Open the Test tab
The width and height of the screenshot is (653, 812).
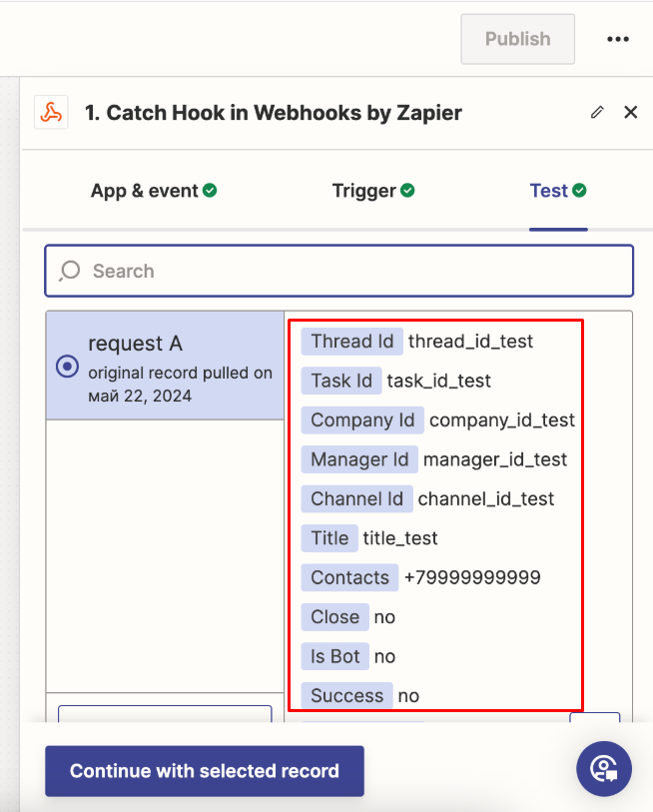tap(548, 191)
